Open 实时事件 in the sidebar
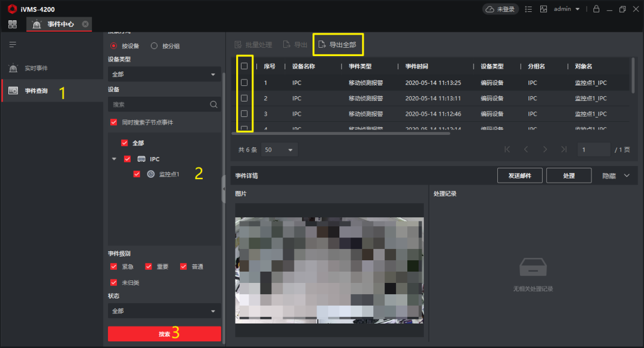The height and width of the screenshot is (348, 644). point(52,68)
